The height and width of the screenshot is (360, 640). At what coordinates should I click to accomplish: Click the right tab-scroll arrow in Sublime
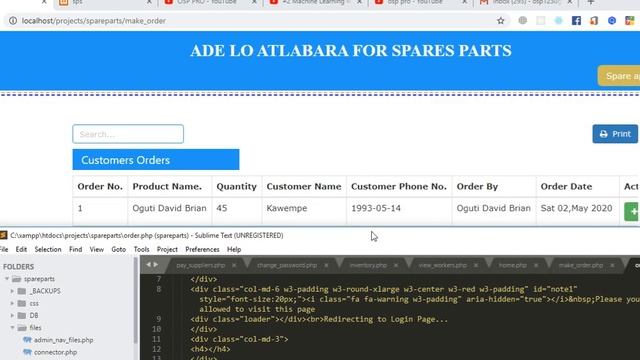point(156,265)
